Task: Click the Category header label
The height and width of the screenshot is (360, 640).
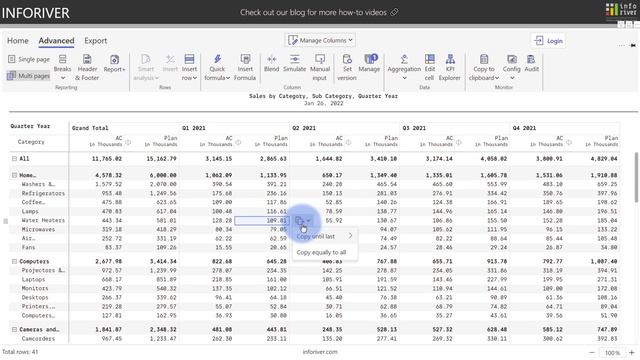Action: (31, 142)
